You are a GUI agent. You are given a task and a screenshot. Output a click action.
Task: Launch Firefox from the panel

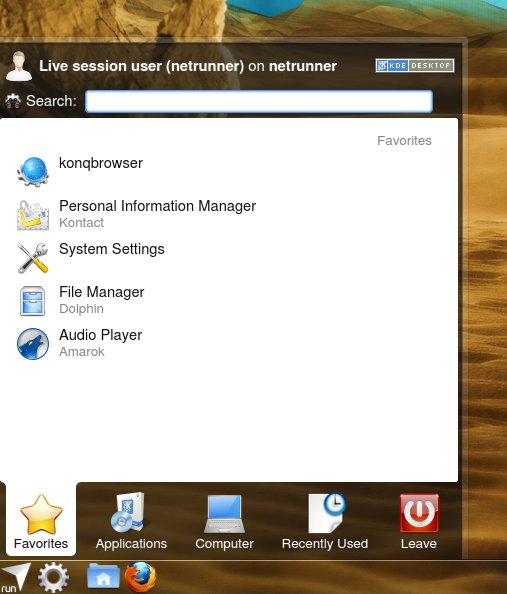(140, 577)
